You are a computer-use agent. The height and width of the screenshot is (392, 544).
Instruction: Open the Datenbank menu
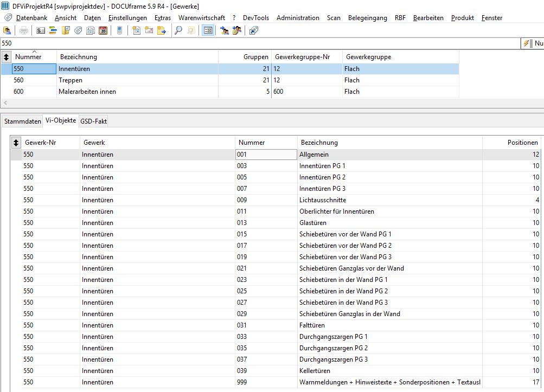tap(31, 18)
